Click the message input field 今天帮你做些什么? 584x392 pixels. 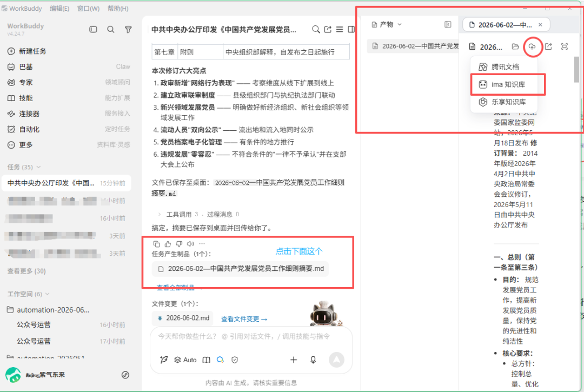[244, 336]
